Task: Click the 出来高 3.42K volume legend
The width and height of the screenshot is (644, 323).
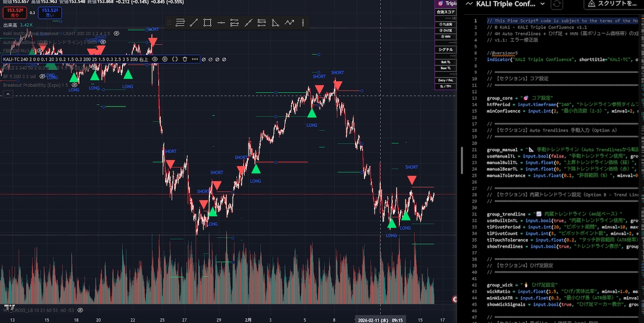Action: (18, 25)
